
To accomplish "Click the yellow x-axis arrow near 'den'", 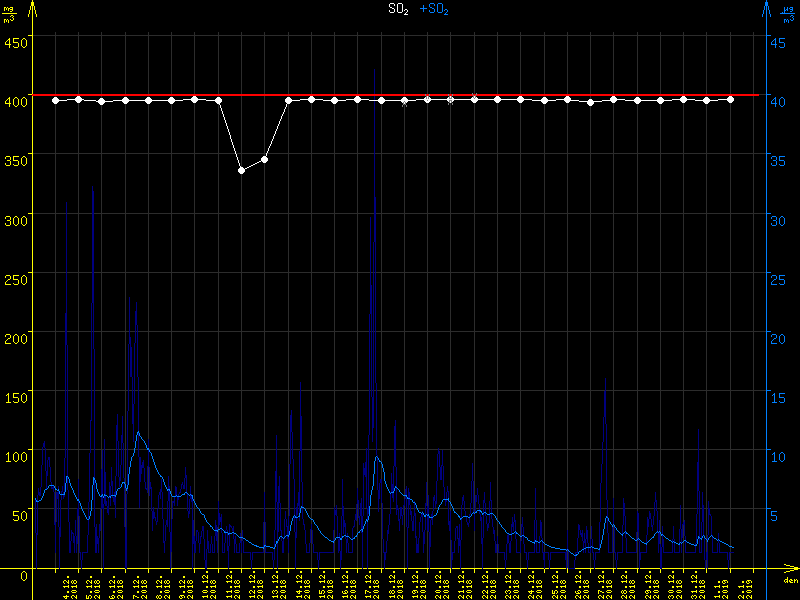I will [x=790, y=571].
